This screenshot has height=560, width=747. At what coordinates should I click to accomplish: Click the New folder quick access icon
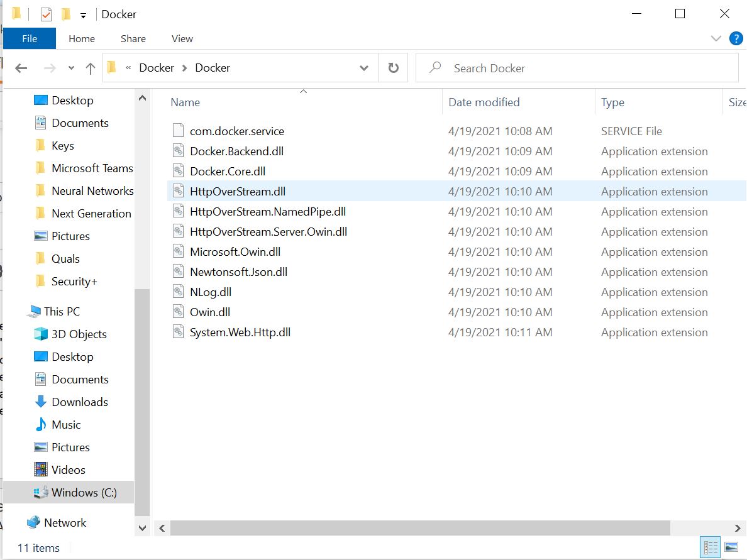pos(66,14)
